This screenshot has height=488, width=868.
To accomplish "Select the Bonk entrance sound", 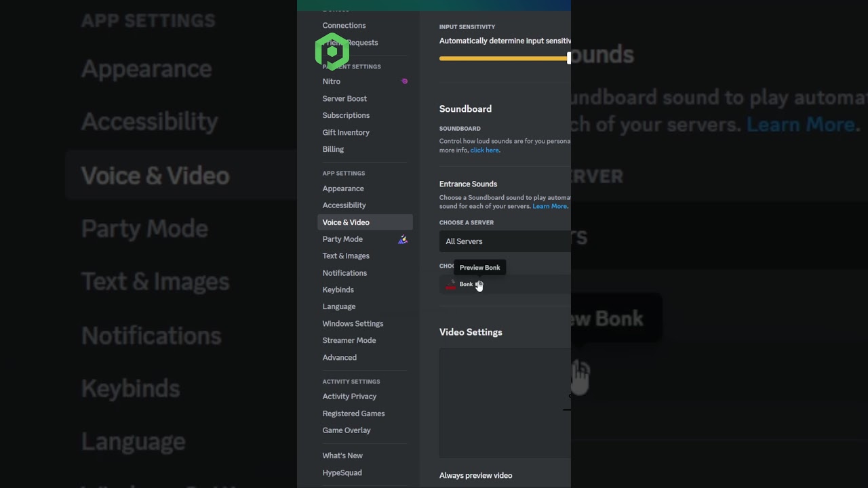I will 505,285.
